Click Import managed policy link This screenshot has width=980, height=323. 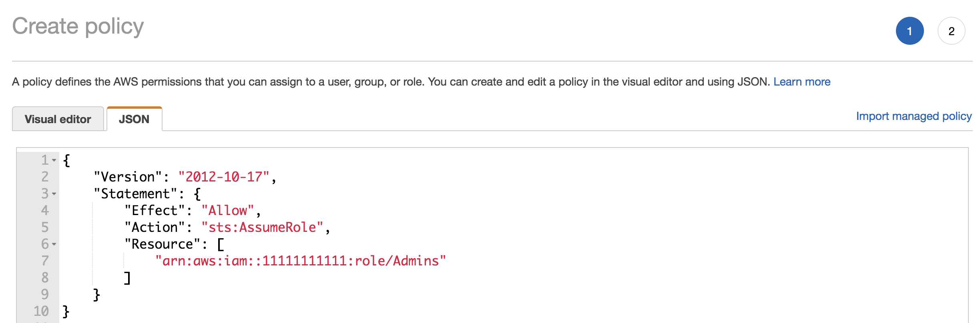coord(914,116)
